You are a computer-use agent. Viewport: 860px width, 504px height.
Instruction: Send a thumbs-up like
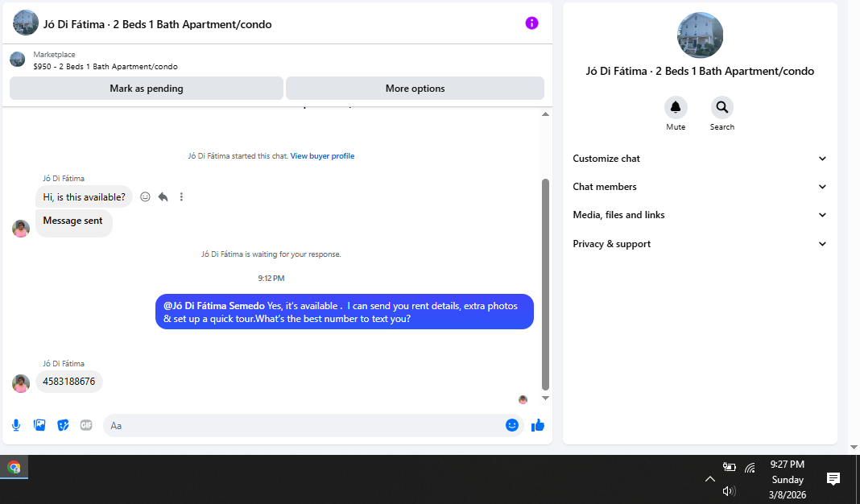[x=538, y=425]
